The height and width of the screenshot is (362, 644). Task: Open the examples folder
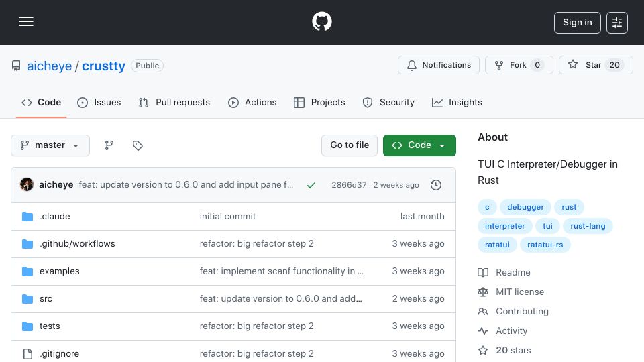(60, 271)
